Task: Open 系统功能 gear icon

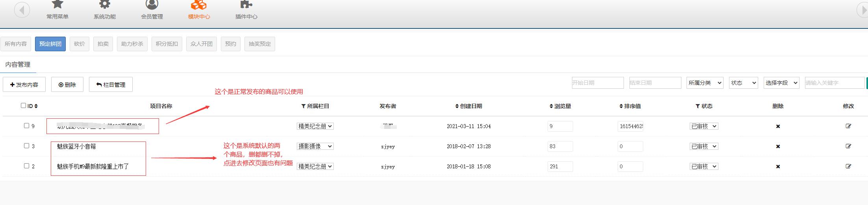Action: coord(105,6)
